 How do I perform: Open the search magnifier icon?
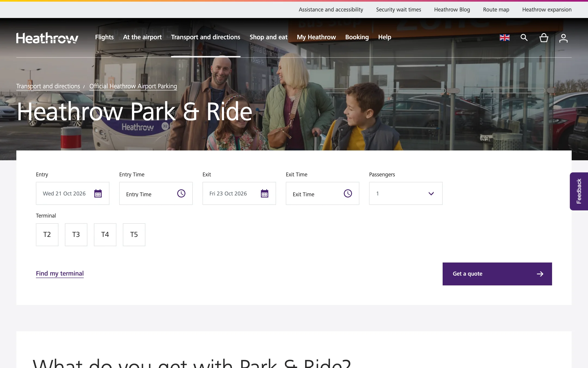tap(524, 38)
